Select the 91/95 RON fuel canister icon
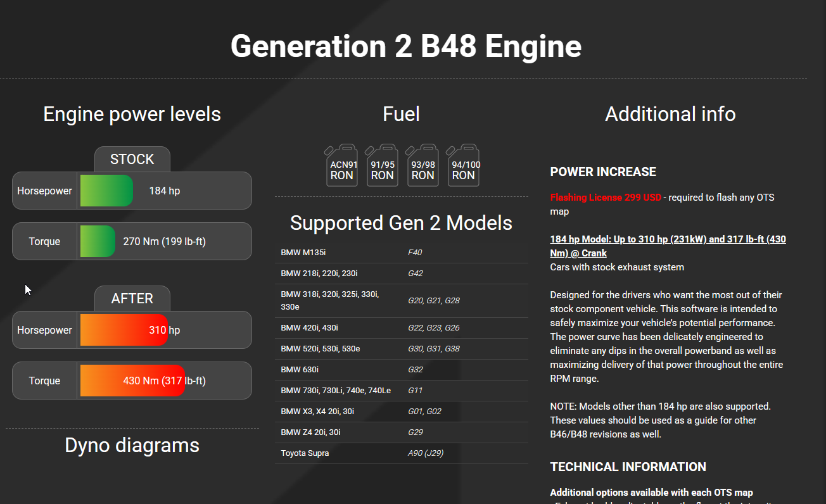 (382, 165)
